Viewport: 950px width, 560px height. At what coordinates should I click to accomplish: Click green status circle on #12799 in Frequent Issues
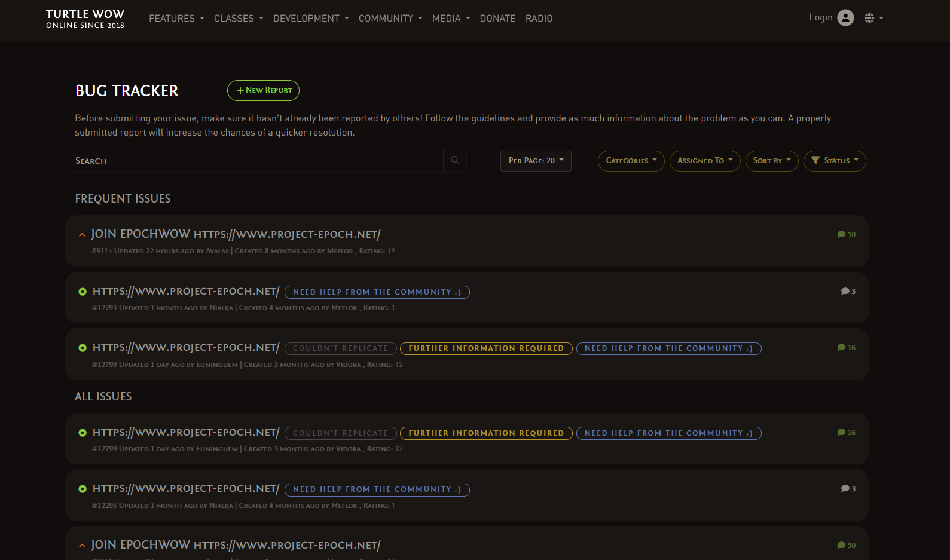pyautogui.click(x=83, y=348)
